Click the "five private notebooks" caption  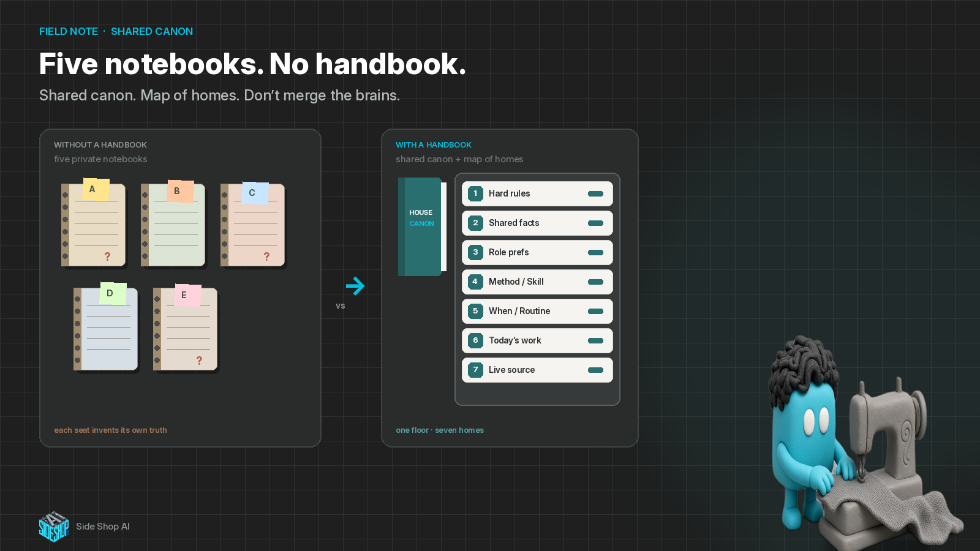click(100, 159)
